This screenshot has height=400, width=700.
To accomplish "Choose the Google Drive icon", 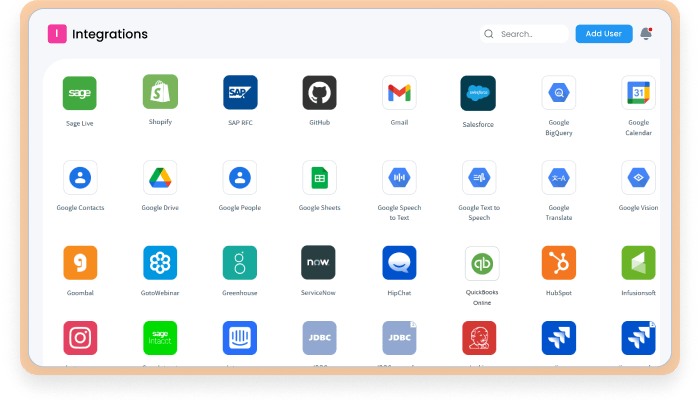I will (x=160, y=178).
